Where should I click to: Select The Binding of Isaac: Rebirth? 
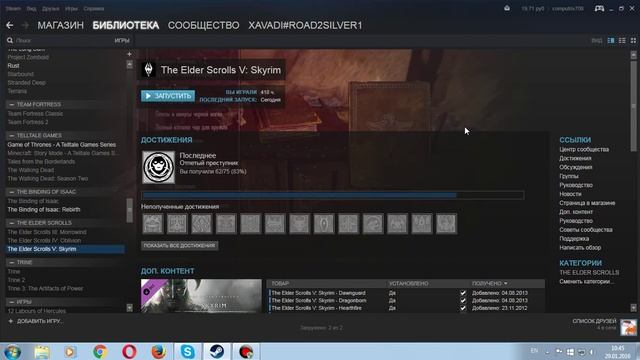44,210
